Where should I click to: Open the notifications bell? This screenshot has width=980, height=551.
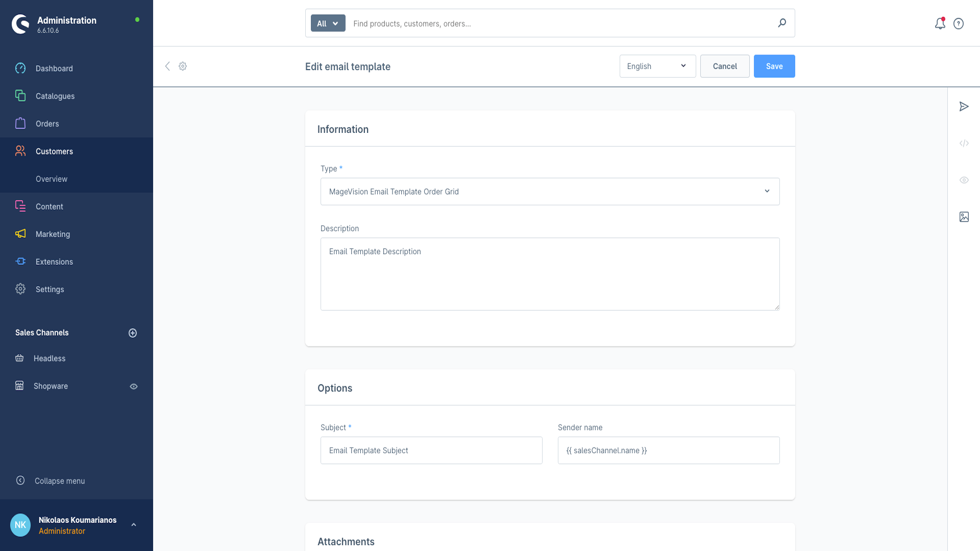coord(940,23)
